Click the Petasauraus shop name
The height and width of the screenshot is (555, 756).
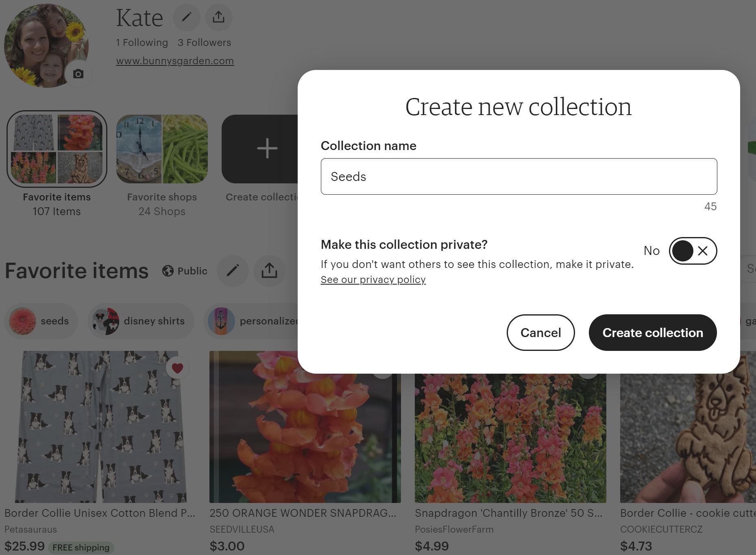[31, 530]
